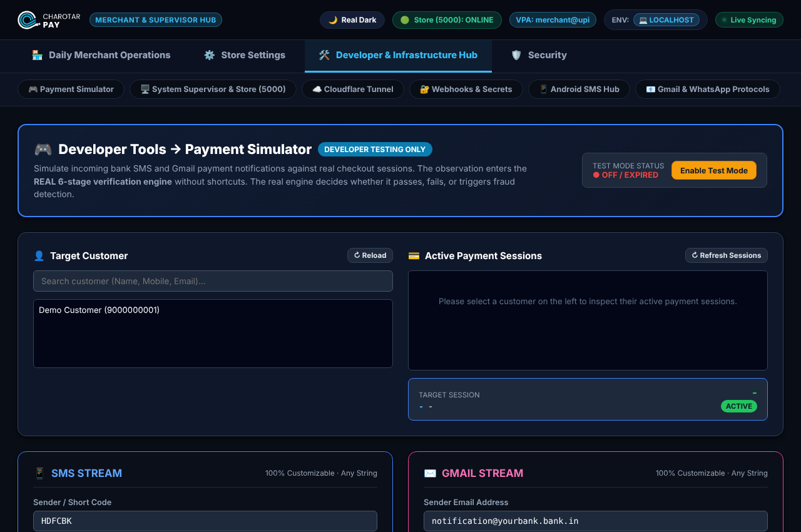Click the Charotar Pay logo icon
Image resolution: width=801 pixels, height=532 pixels.
click(28, 20)
